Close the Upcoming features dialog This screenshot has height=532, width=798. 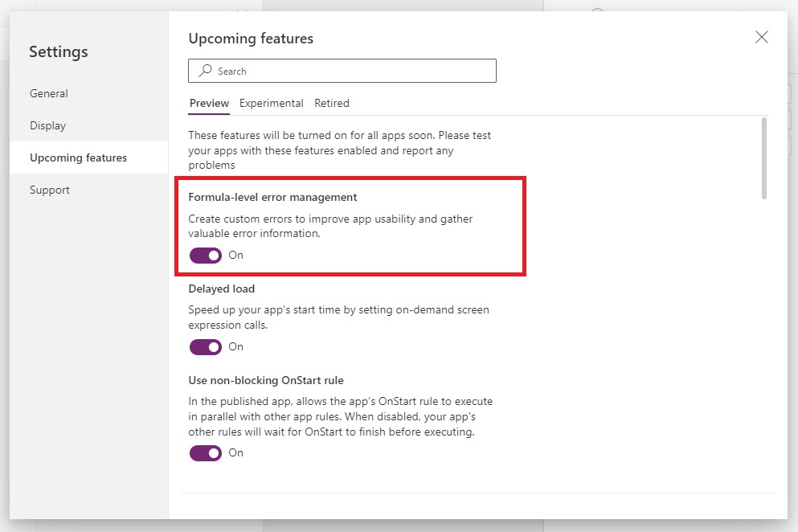761,37
